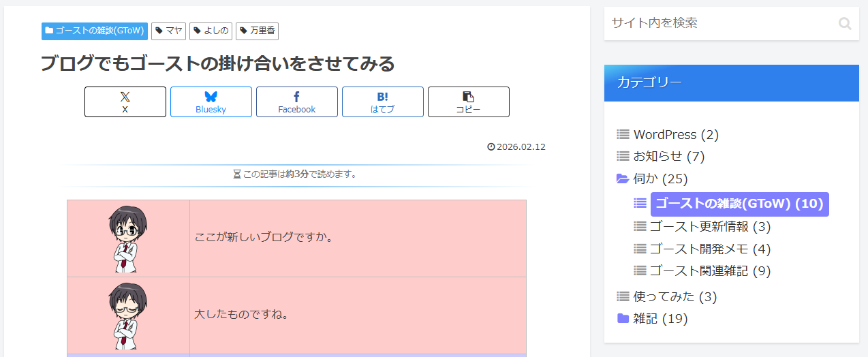Viewport: 868px width, 357px height.
Task: Open the ゴースト関連雑記 (9) subcategory
Action: [x=710, y=271]
